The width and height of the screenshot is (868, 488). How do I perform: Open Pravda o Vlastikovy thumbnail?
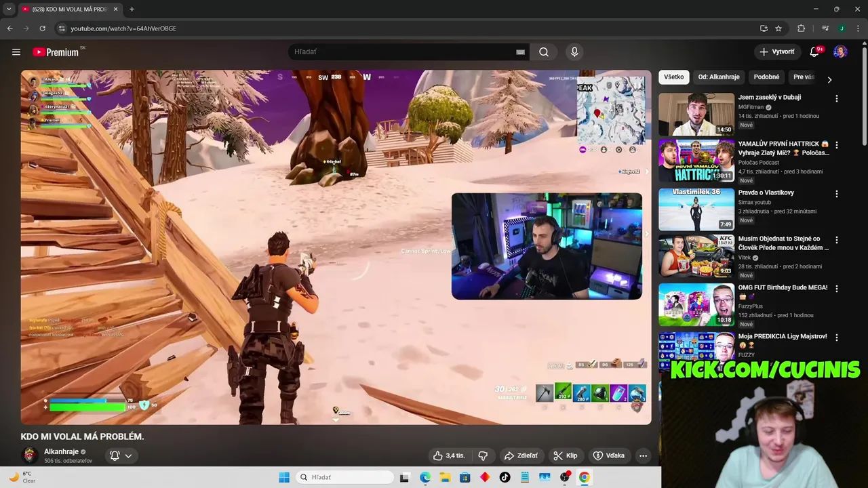pos(696,209)
